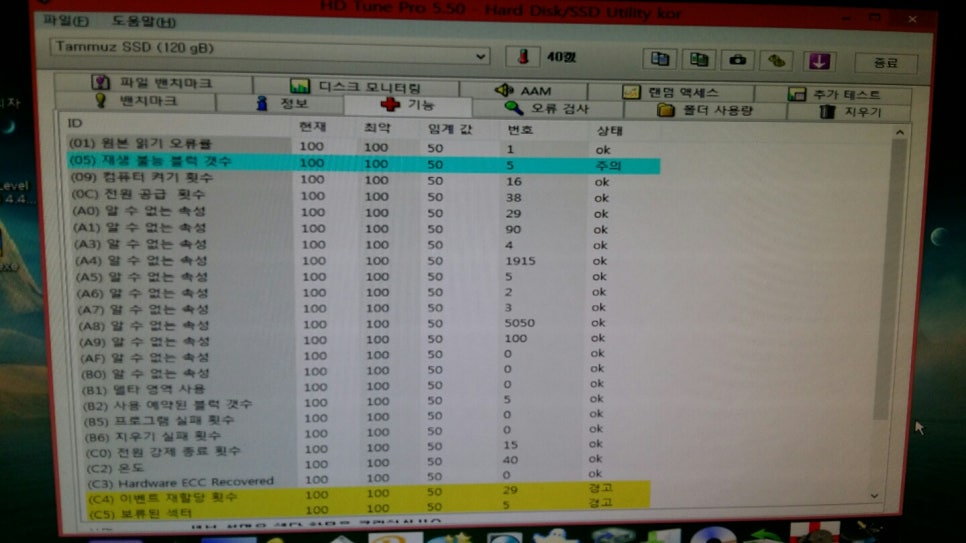Switch to the 파일 벤치마크 tab
Screen dimensions: 966x543
pos(153,83)
